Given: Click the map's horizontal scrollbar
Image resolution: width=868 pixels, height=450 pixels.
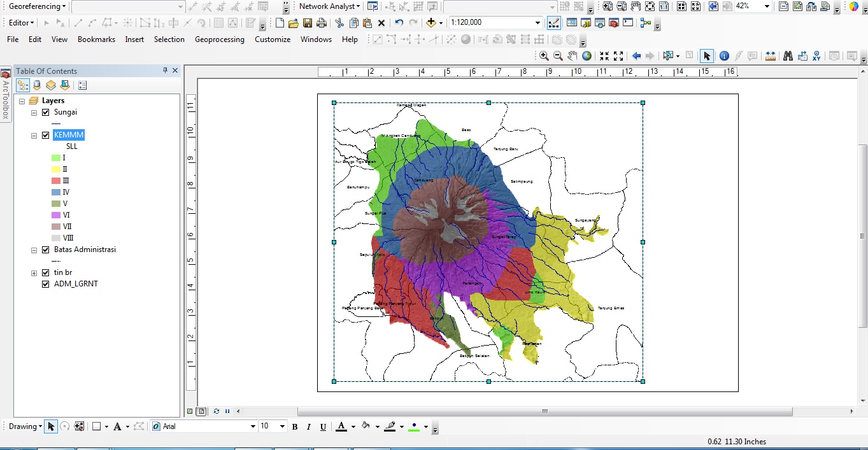Looking at the screenshot, I should (x=544, y=411).
